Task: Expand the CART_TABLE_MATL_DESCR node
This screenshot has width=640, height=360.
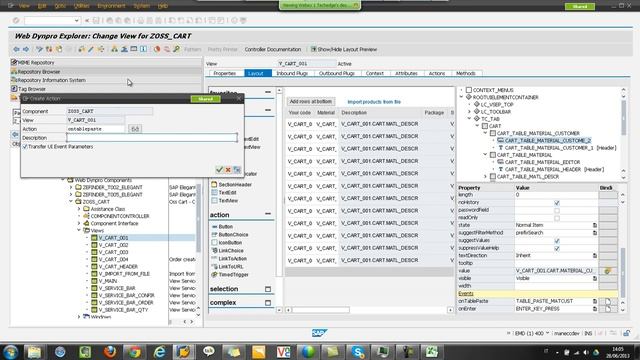Action: [485, 177]
